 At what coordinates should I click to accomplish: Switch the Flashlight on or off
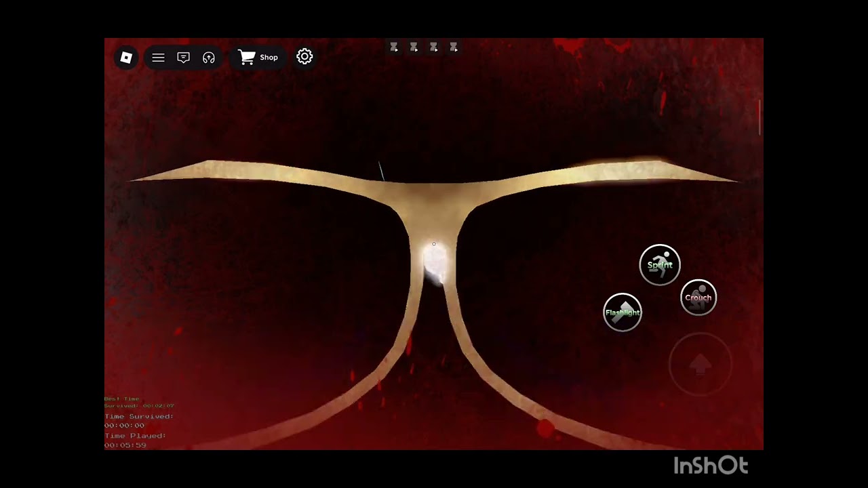pos(623,312)
